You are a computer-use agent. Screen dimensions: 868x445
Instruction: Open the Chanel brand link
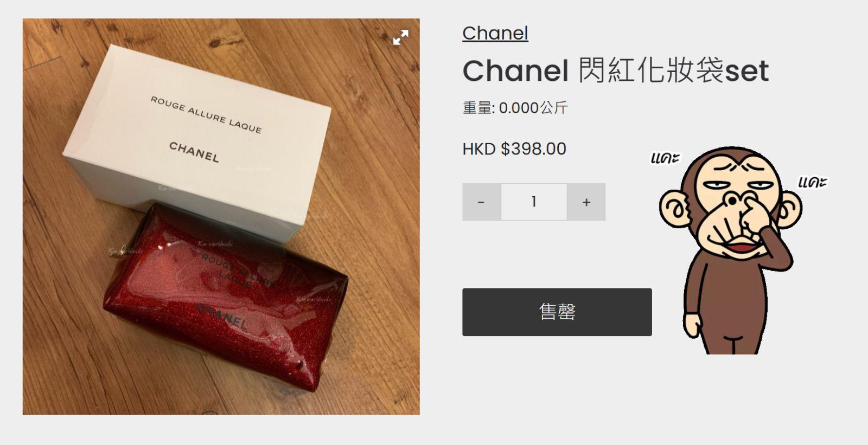tap(495, 33)
